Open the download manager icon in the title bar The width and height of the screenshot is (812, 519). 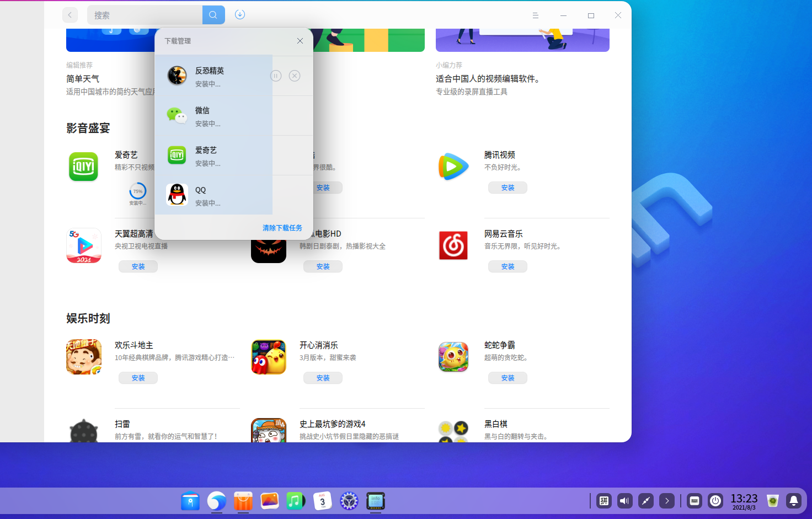240,14
